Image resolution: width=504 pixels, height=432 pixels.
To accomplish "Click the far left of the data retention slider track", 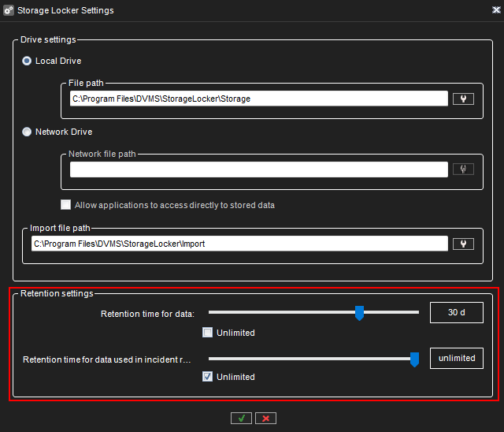I will pos(211,313).
